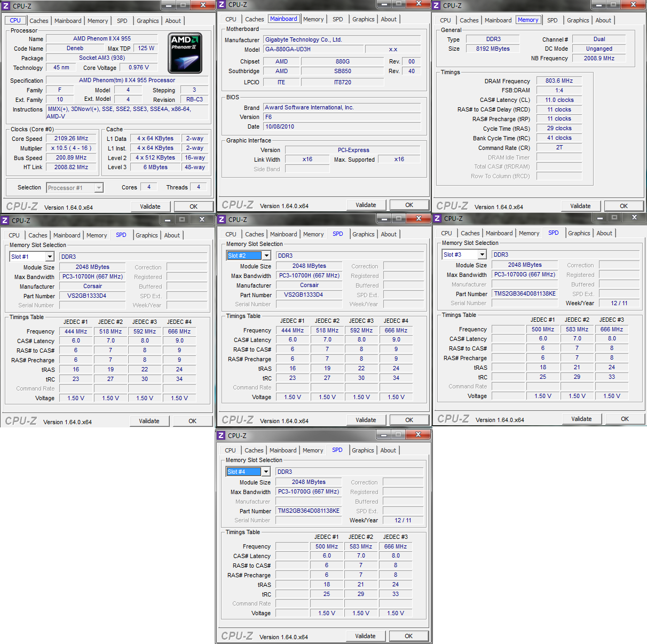Click the AMD Phenom II processor logo
This screenshot has width=647, height=644.
coord(185,53)
